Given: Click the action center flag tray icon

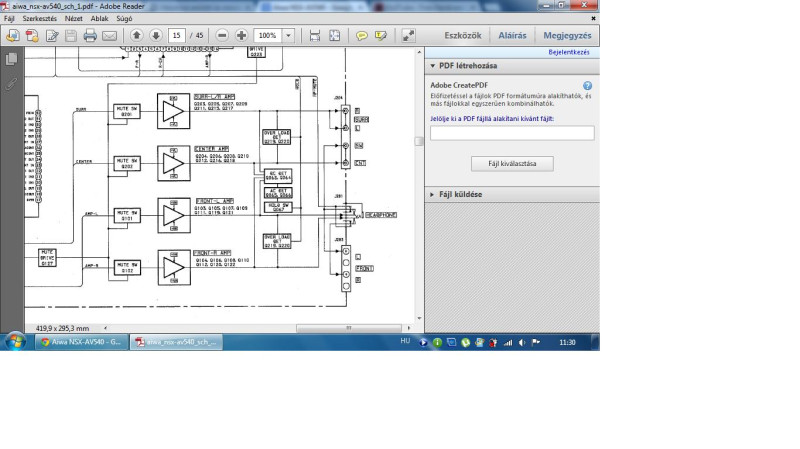Looking at the screenshot, I should tap(536, 342).
